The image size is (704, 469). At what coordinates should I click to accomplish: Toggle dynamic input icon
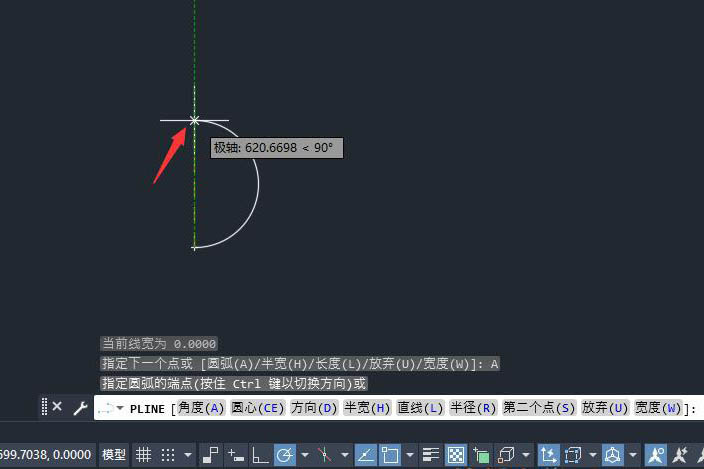236,455
